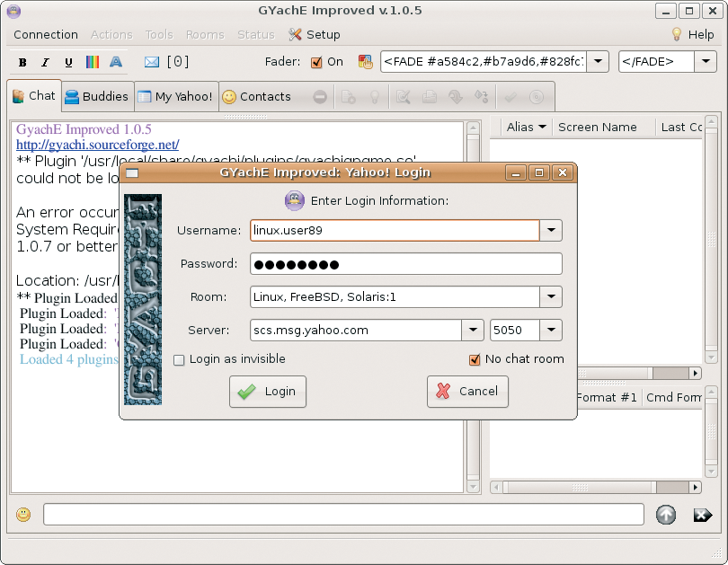Open the Setup menu
The height and width of the screenshot is (565, 728).
pos(315,35)
